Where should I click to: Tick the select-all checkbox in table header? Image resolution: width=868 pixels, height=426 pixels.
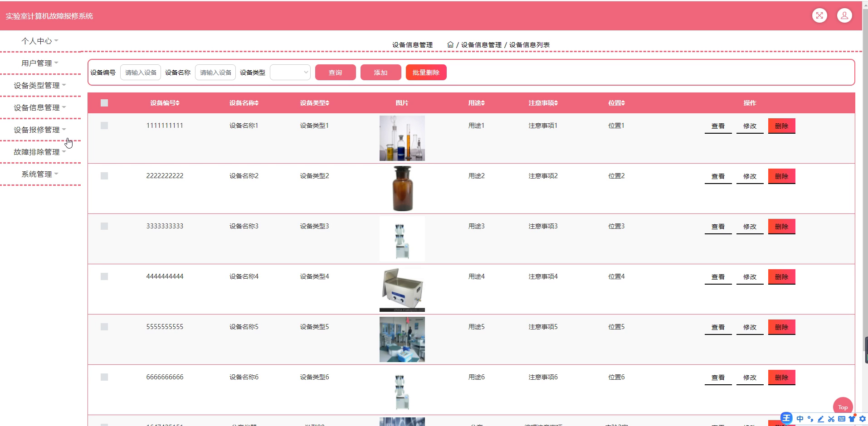point(104,103)
